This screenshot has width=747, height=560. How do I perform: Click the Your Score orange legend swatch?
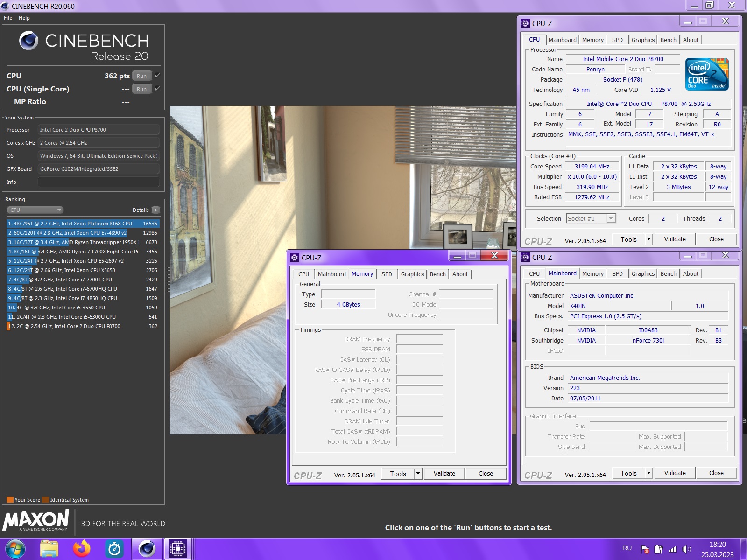10,500
